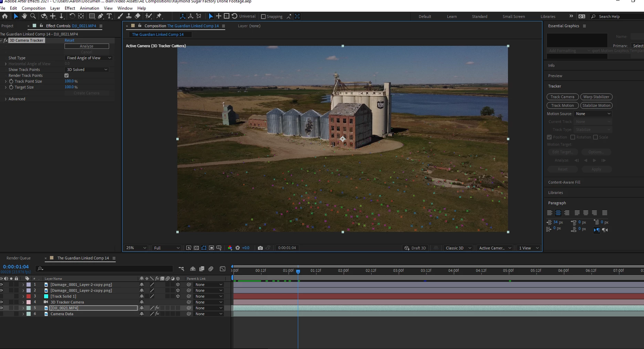The height and width of the screenshot is (349, 644).
Task: Hide the 3D Tracker Camera layer
Action: pyautogui.click(x=2, y=302)
